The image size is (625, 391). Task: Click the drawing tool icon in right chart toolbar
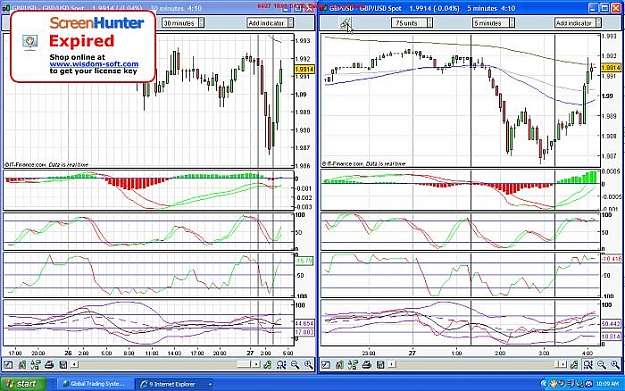coord(346,24)
